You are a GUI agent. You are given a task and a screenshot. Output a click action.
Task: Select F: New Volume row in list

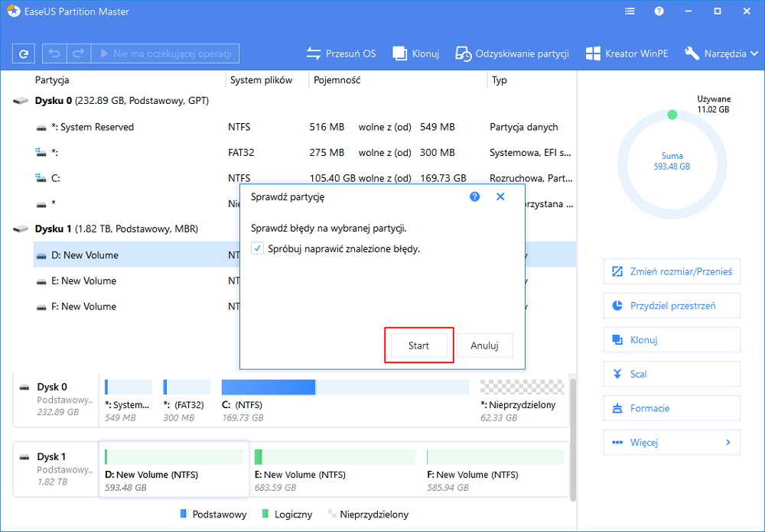(137, 307)
